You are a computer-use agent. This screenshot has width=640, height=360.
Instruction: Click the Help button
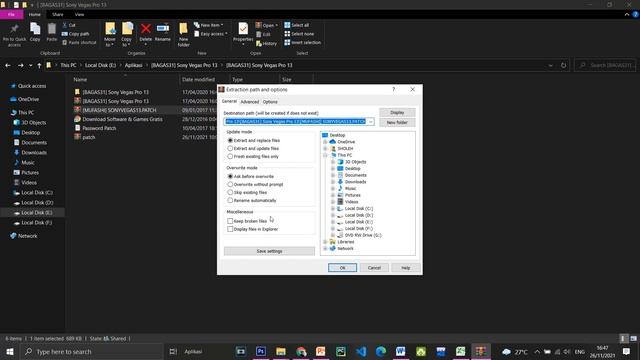[x=405, y=268]
